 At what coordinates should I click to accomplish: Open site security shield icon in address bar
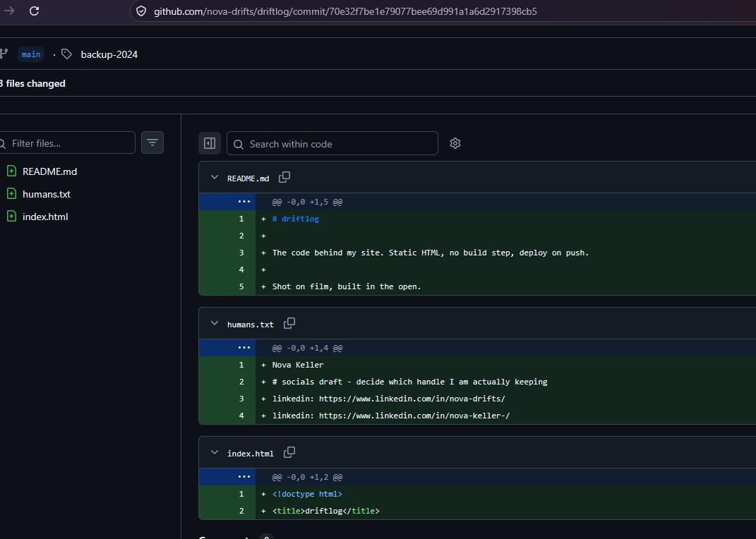141,11
